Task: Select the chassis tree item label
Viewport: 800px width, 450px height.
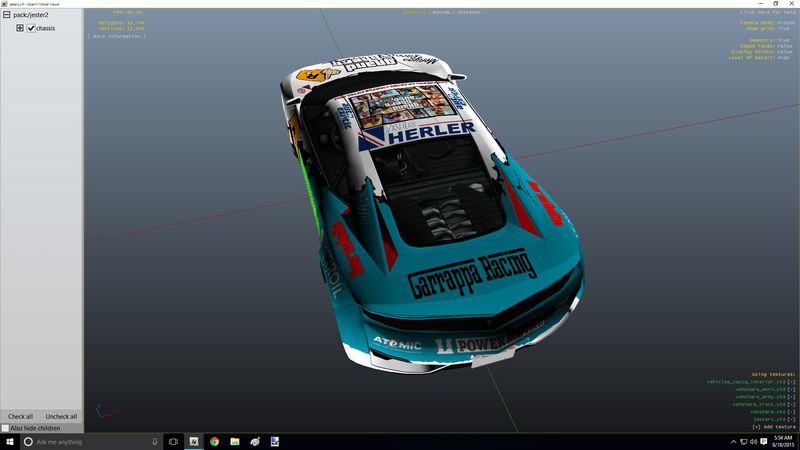Action: pos(45,29)
